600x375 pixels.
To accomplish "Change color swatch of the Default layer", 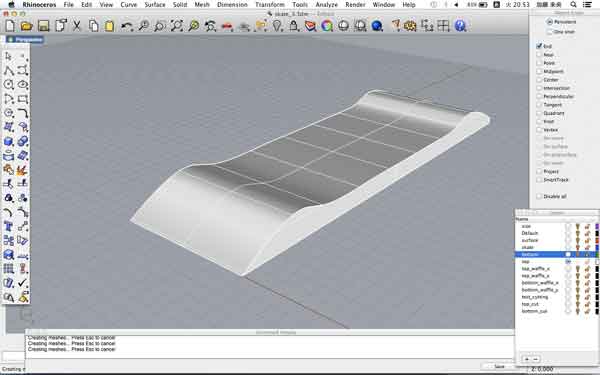I will click(x=597, y=233).
